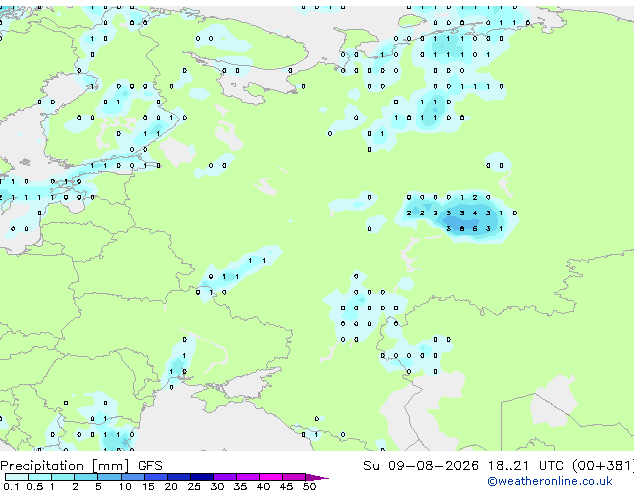Click the legend label "0.5"
634x490 pixels.
click(x=35, y=486)
